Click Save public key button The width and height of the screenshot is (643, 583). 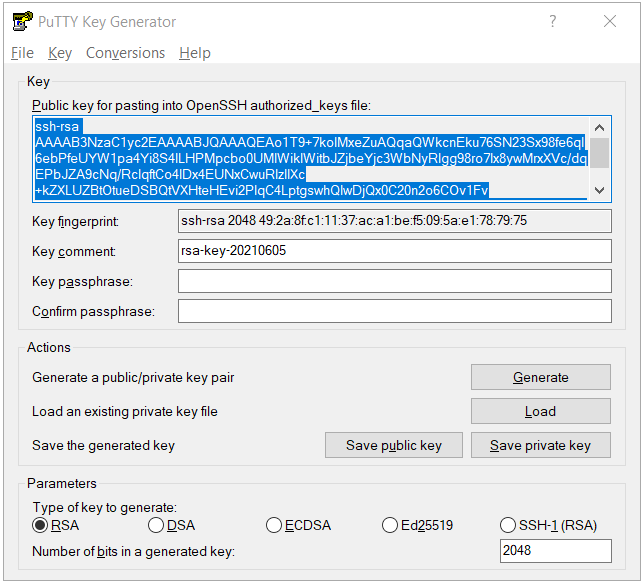click(x=394, y=445)
